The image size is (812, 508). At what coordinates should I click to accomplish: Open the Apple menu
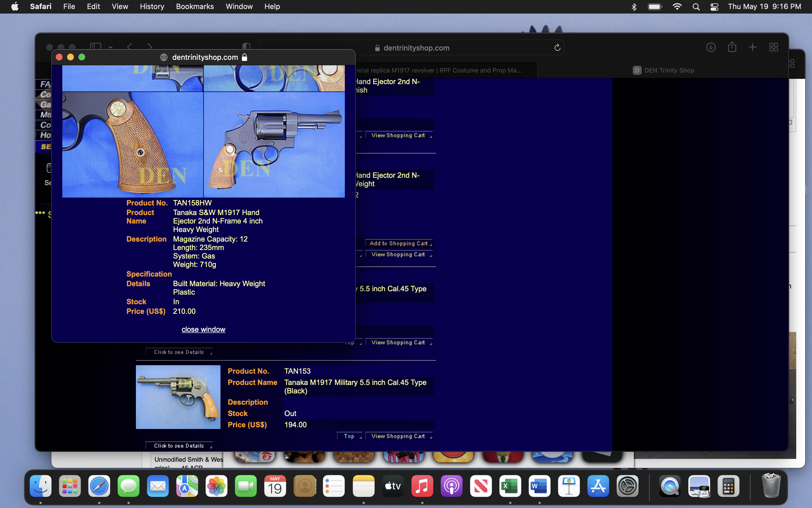pos(15,6)
